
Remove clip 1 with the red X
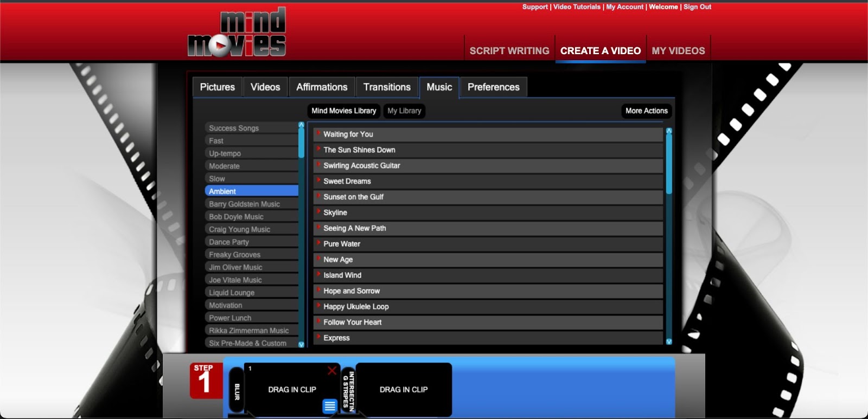point(332,370)
